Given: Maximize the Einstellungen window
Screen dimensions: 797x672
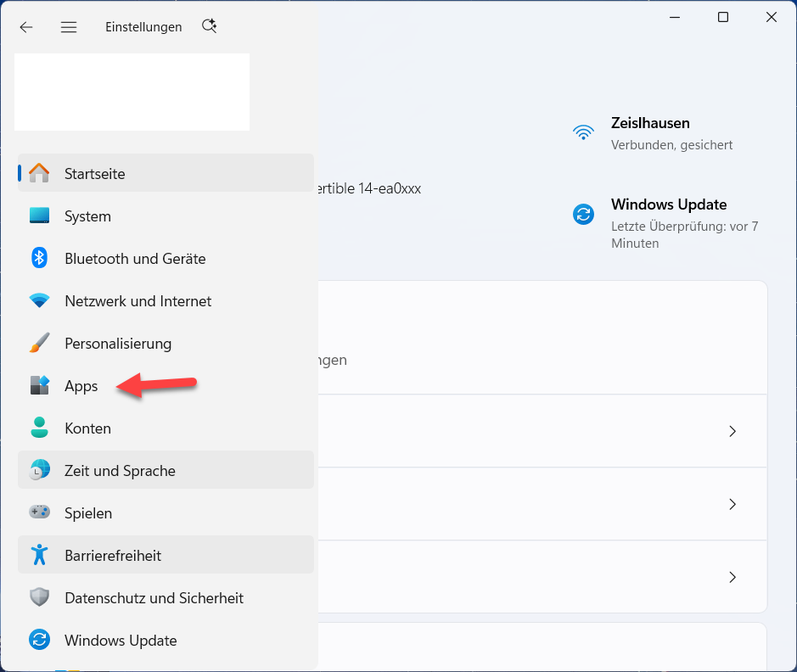Looking at the screenshot, I should [723, 17].
